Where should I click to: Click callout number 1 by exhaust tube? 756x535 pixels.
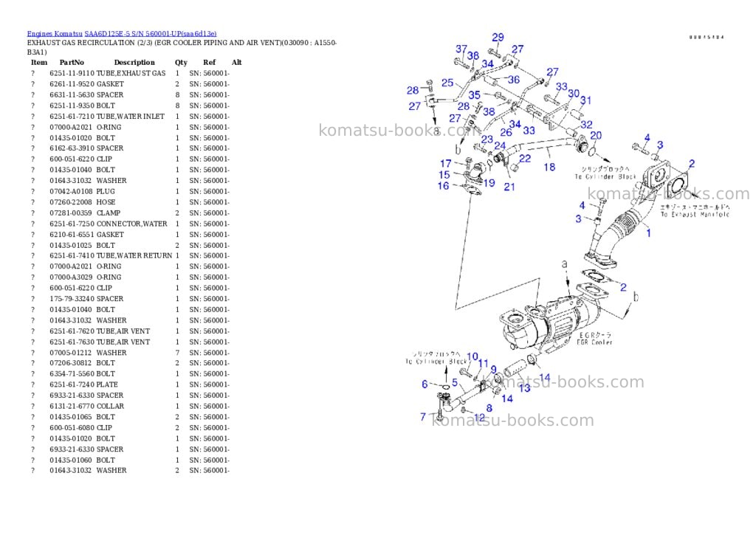(x=648, y=232)
